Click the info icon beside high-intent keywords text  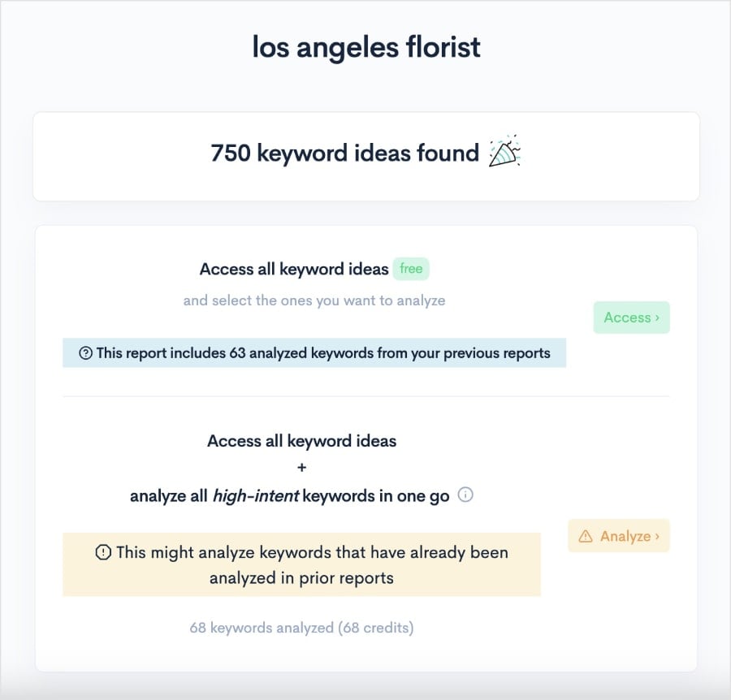coord(466,495)
